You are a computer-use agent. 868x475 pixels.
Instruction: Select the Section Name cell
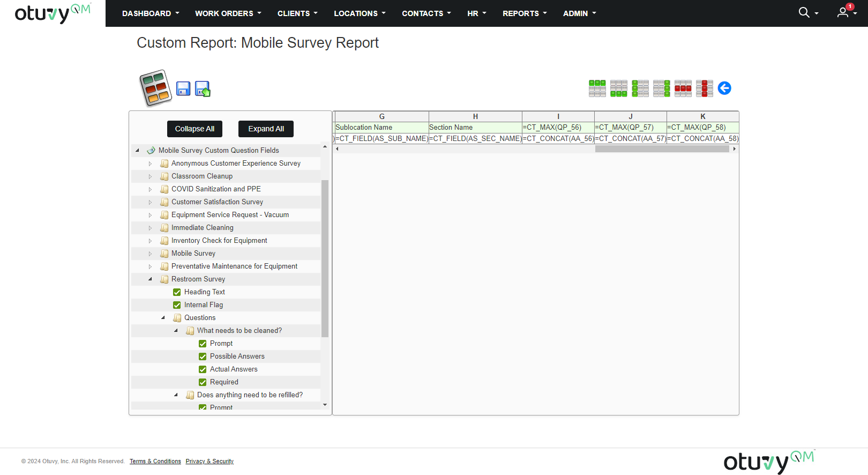pyautogui.click(x=475, y=128)
